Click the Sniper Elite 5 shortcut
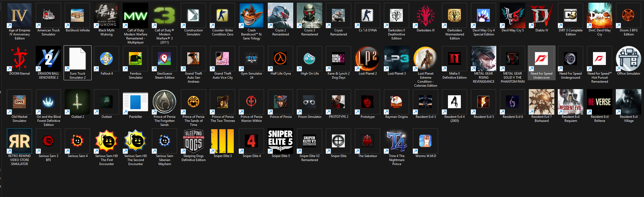Image resolution: width=644 pixels, height=197 pixels. pyautogui.click(x=280, y=141)
